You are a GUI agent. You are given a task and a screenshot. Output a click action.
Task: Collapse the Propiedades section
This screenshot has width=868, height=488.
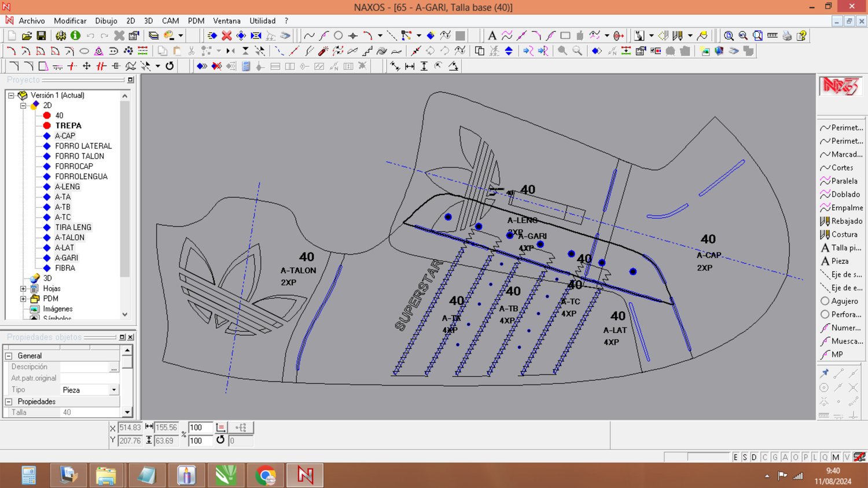(9, 402)
